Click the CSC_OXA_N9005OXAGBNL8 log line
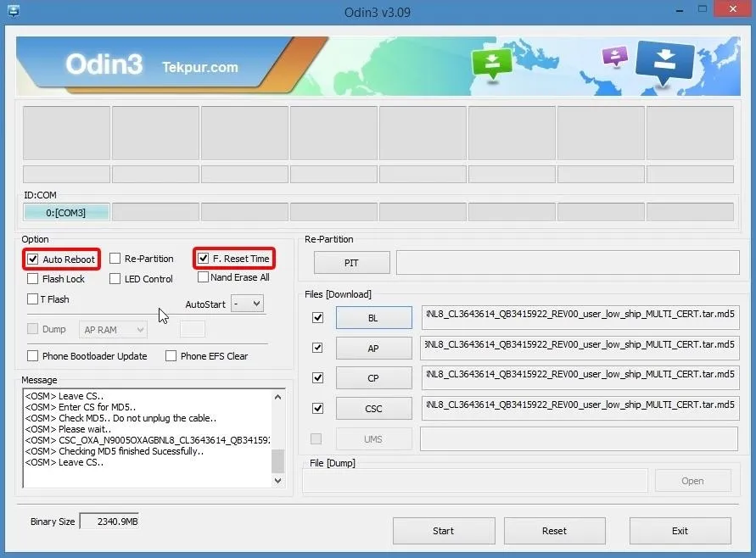Viewport: 756px width, 558px height. [148, 440]
